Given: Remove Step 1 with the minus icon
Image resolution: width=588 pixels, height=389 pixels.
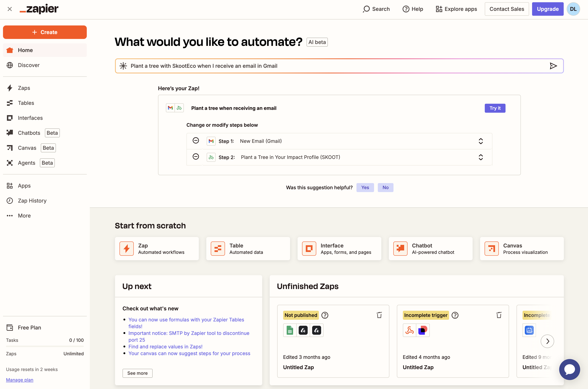Looking at the screenshot, I should (x=196, y=141).
